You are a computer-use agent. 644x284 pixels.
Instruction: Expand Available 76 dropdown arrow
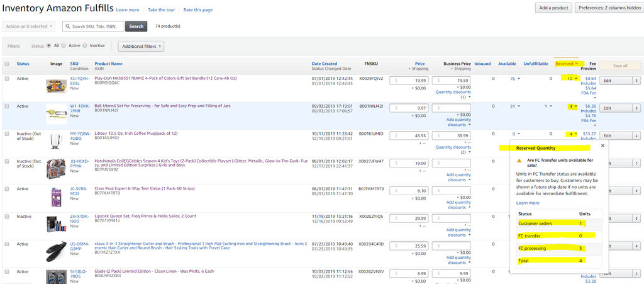click(518, 79)
